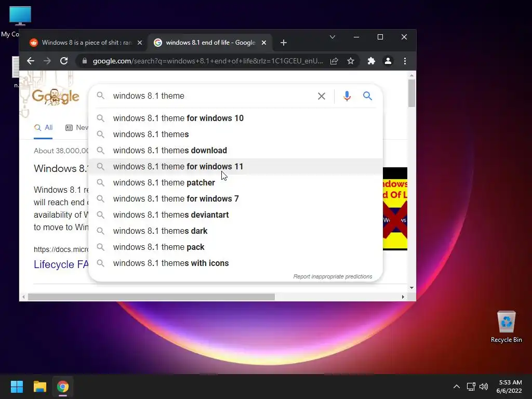Start voice search with the microphone
532x399 pixels.
(347, 96)
